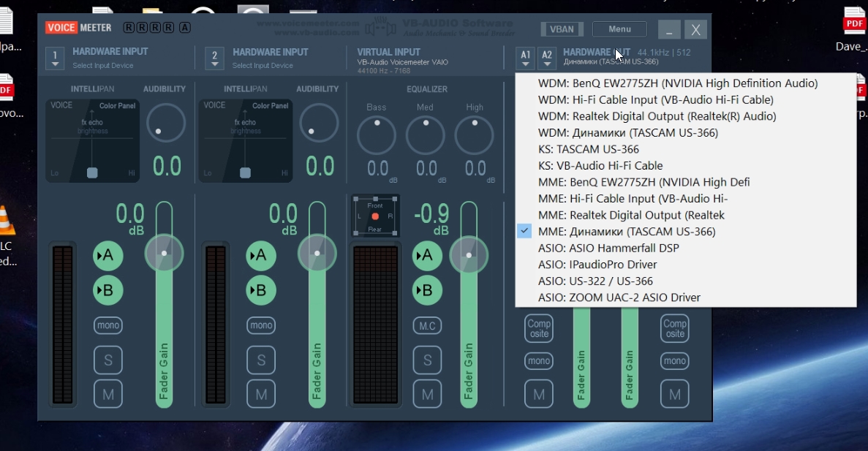868x451 pixels.
Task: Solo the Virtual Input strip
Action: pyautogui.click(x=427, y=360)
